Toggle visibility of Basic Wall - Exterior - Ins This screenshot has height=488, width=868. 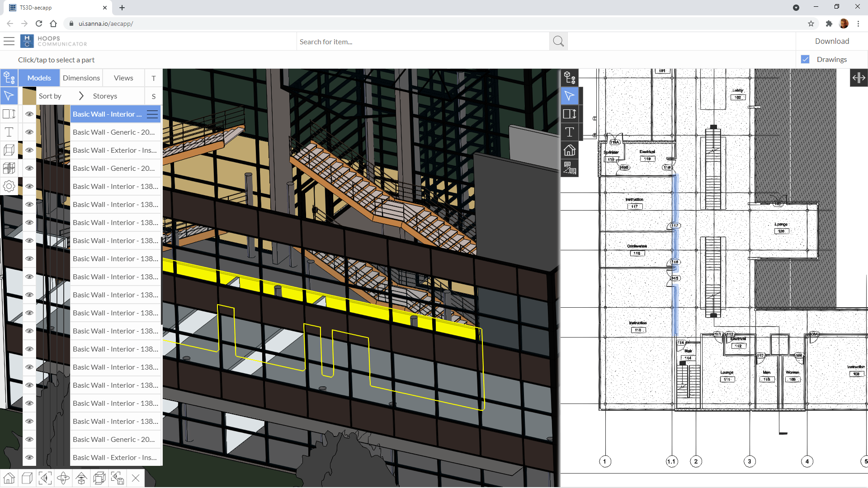29,150
